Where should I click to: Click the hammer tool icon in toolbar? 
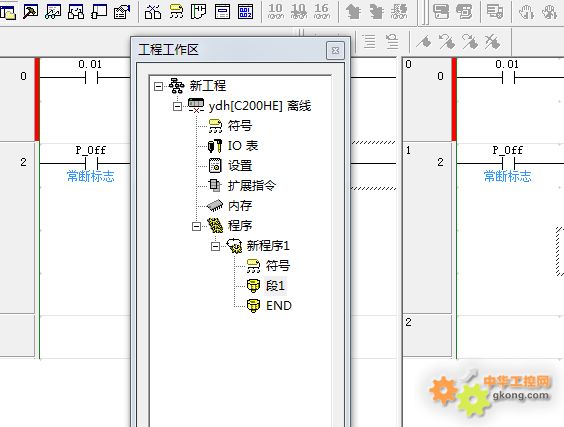pos(30,12)
